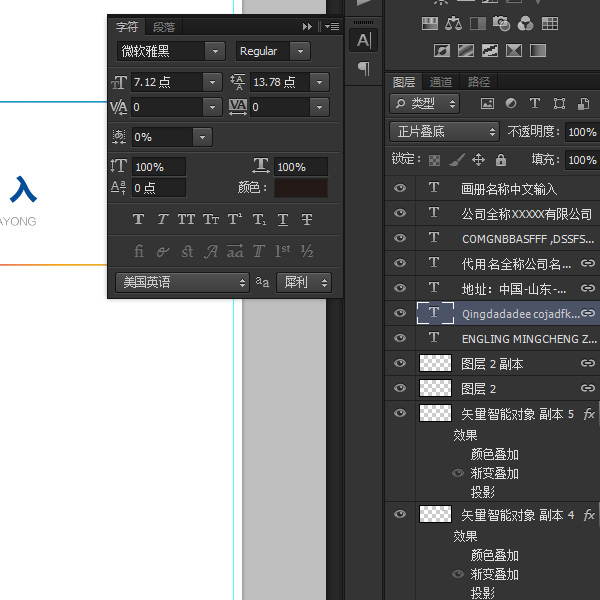This screenshot has height=600, width=600.
Task: Open Character panel flyout menu
Action: click(332, 26)
